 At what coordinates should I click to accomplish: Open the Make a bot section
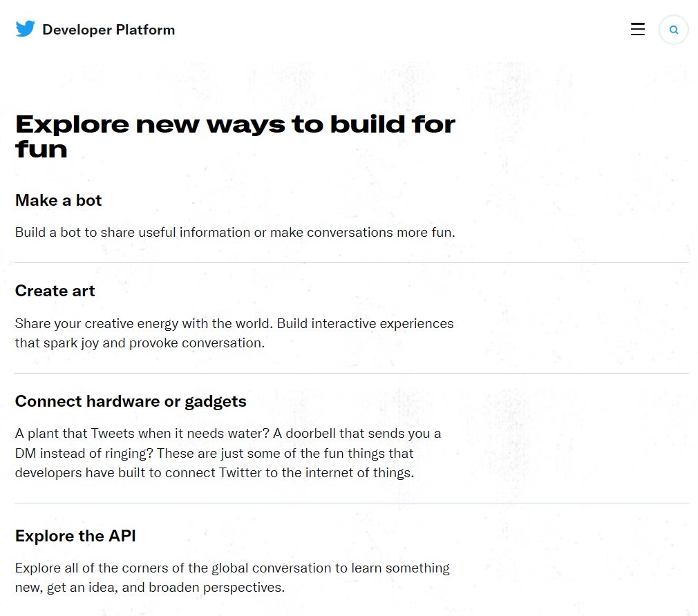click(58, 200)
